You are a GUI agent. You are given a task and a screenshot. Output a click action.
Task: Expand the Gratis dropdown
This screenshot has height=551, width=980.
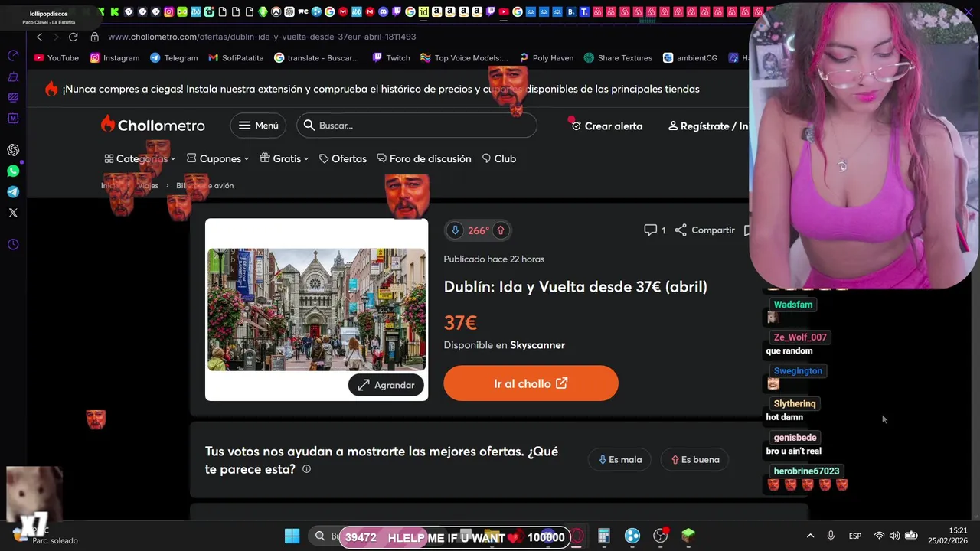[284, 158]
